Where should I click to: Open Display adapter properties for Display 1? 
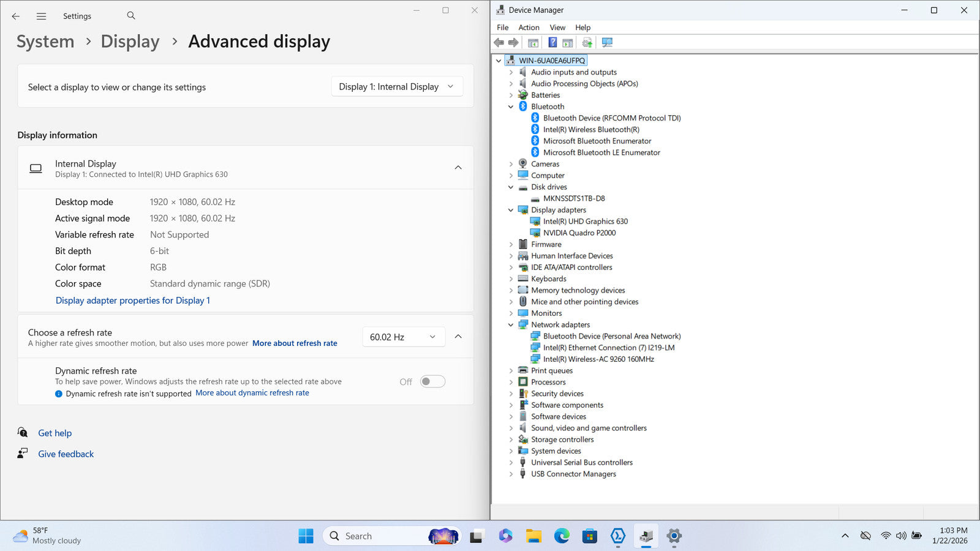tap(133, 301)
